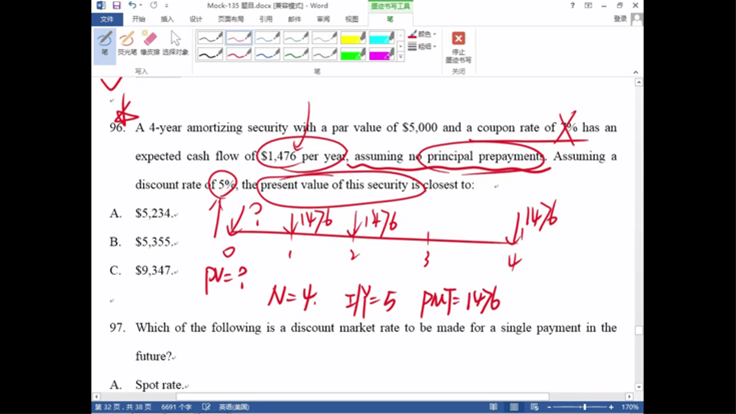Screen dimensions: 736x414
Task: Switch to Read Mode view
Action: coord(493,407)
